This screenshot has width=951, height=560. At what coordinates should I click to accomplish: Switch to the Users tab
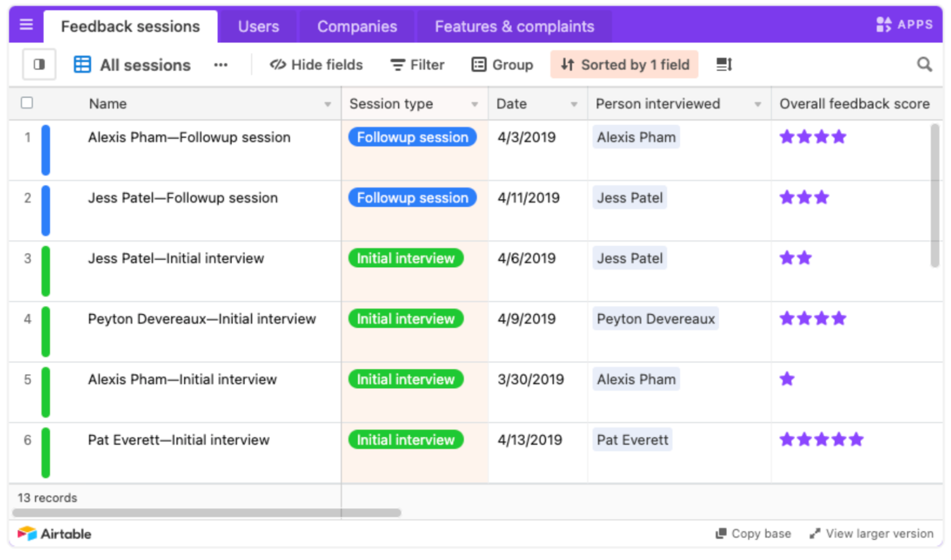click(259, 27)
